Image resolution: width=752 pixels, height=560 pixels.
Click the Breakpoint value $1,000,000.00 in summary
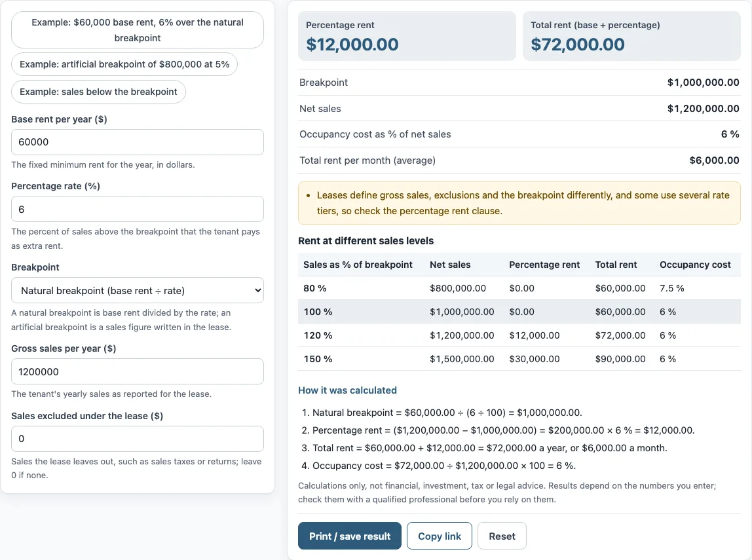click(x=703, y=83)
